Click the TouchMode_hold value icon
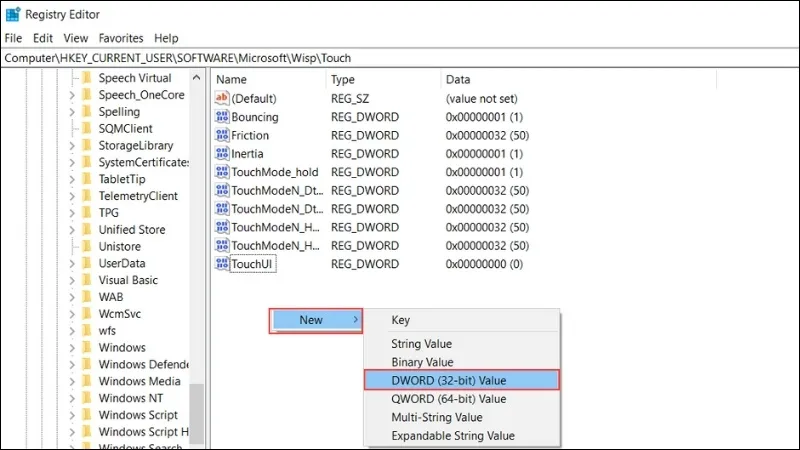The image size is (800, 450). [222, 172]
